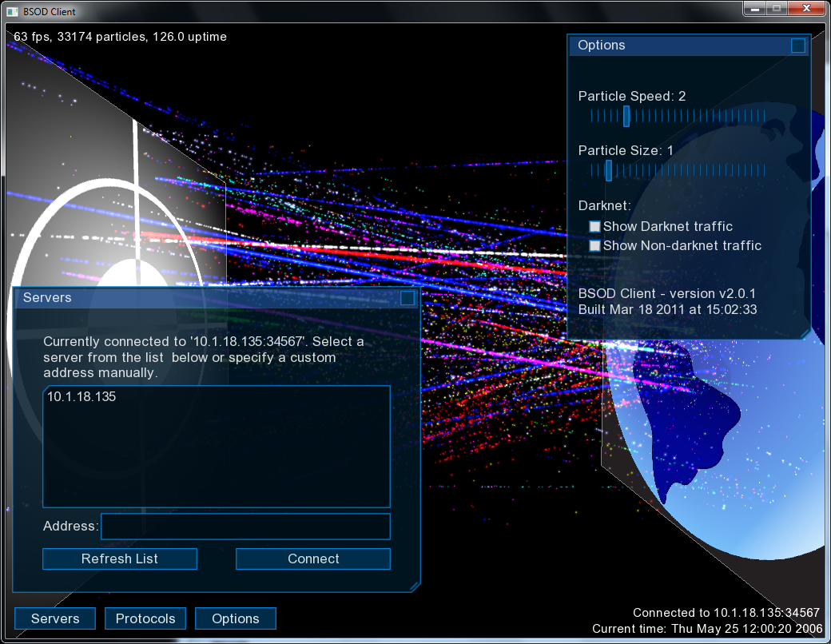Close the BSOD Client window

coord(807,9)
